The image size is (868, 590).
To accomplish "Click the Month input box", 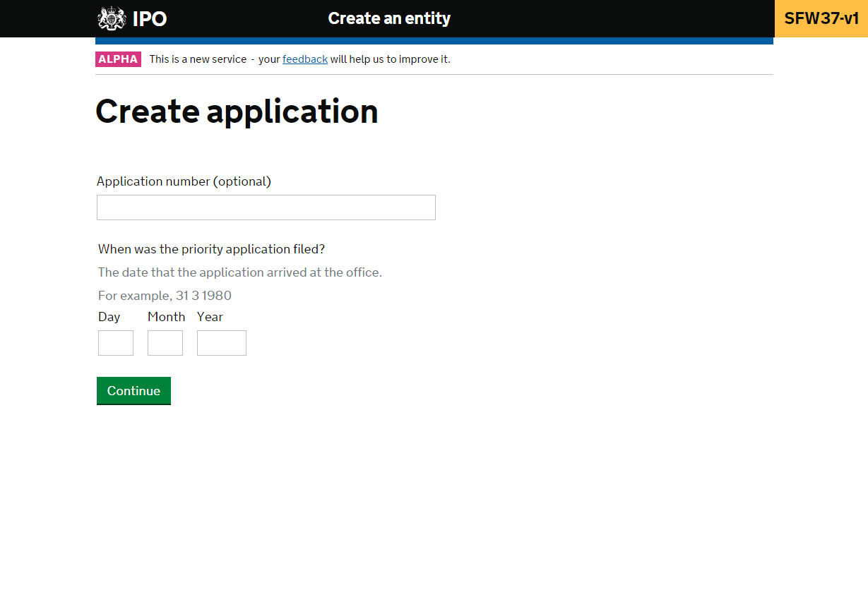I will [x=165, y=343].
